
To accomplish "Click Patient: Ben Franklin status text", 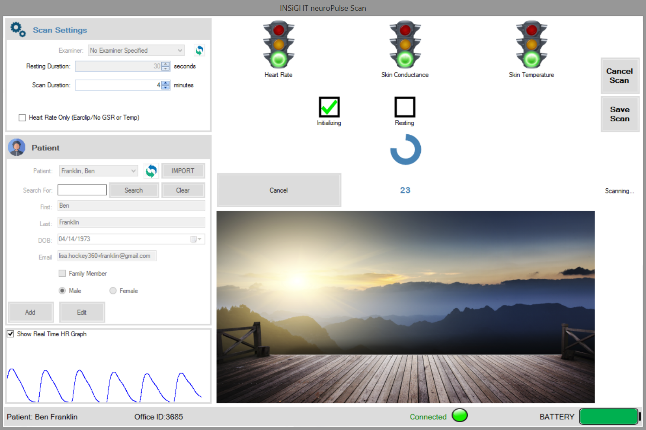I will (x=42, y=417).
